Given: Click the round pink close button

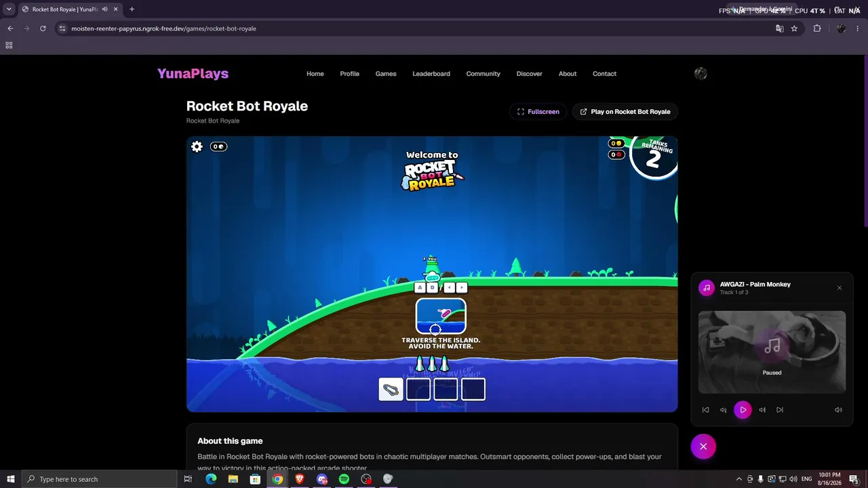Looking at the screenshot, I should (703, 447).
